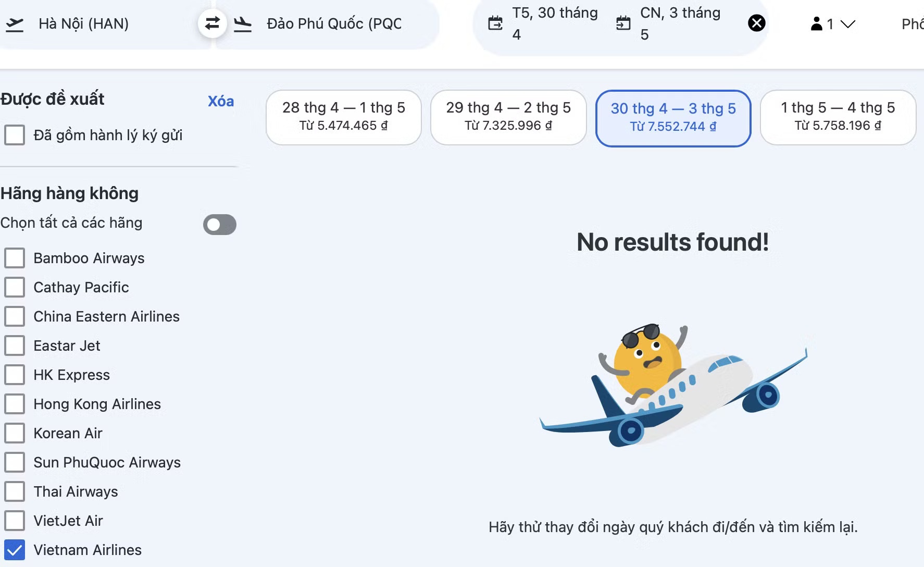Open the departure date calendar icon

495,23
